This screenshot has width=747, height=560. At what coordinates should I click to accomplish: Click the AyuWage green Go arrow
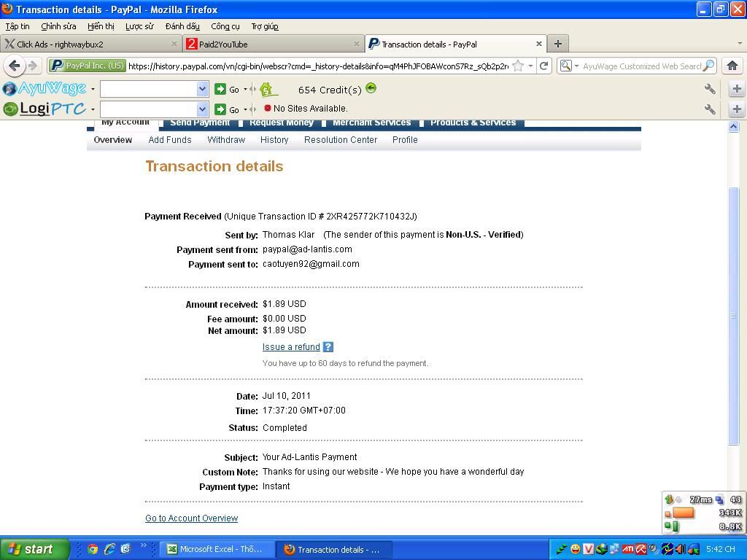tap(220, 89)
